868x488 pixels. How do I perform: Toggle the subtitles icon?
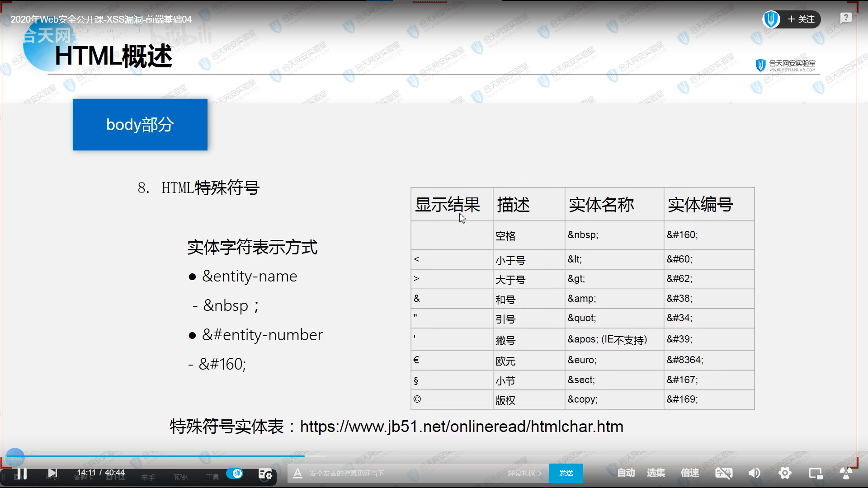[x=723, y=473]
